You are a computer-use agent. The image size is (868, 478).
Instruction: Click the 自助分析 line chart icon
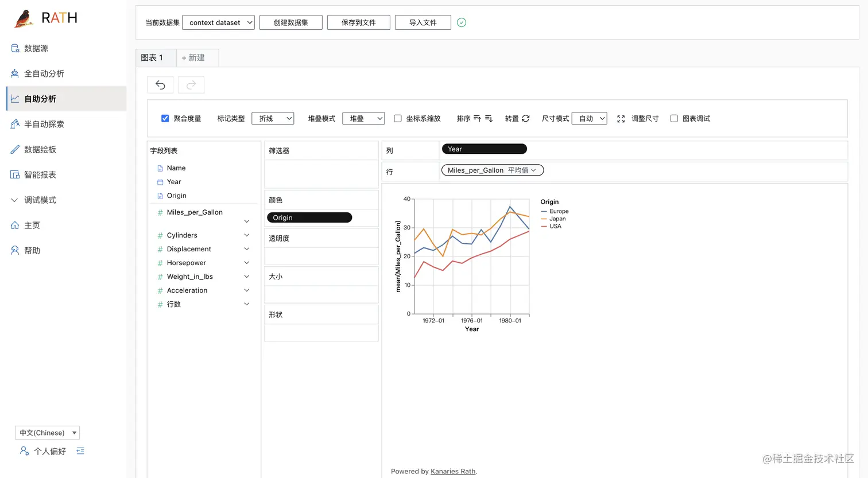(x=15, y=99)
